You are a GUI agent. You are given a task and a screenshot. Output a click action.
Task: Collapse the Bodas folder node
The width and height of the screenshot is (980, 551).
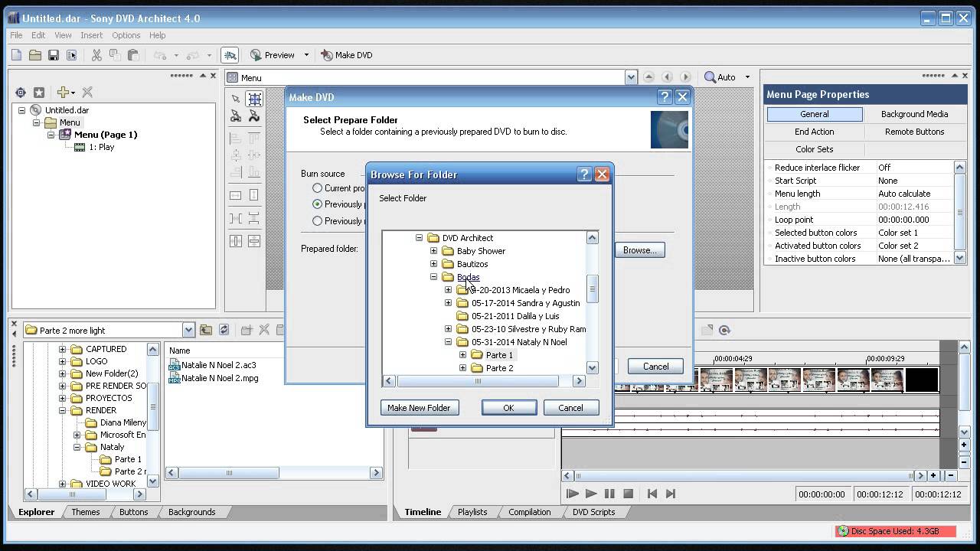(x=433, y=277)
